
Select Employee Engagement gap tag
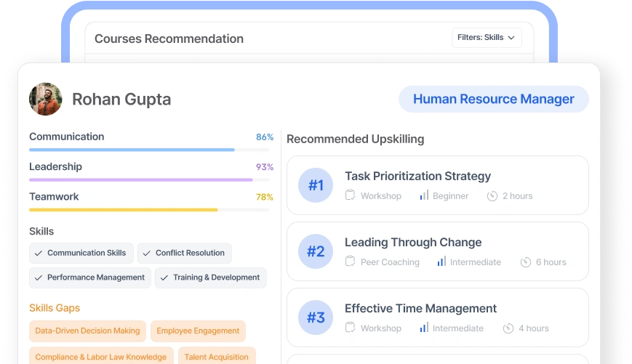click(x=198, y=331)
